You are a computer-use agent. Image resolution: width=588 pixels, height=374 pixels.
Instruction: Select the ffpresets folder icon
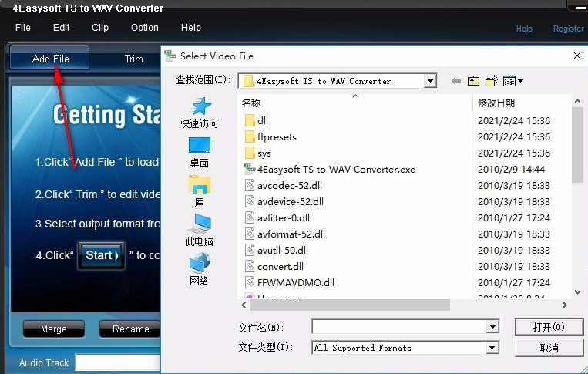[250, 136]
